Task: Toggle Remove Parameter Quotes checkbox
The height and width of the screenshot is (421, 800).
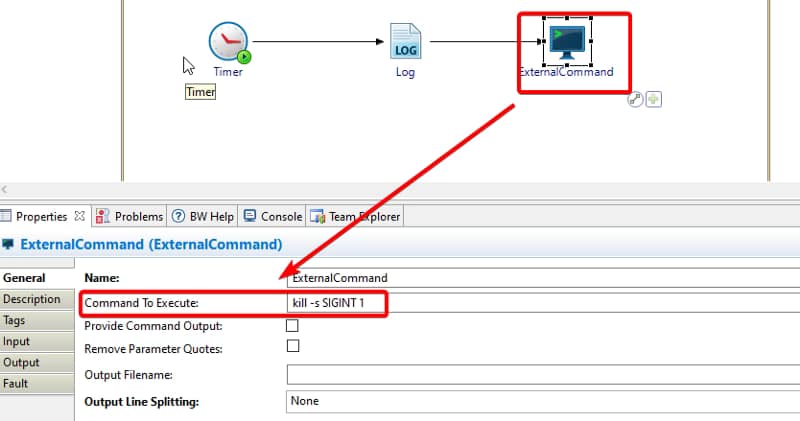Action: point(293,346)
